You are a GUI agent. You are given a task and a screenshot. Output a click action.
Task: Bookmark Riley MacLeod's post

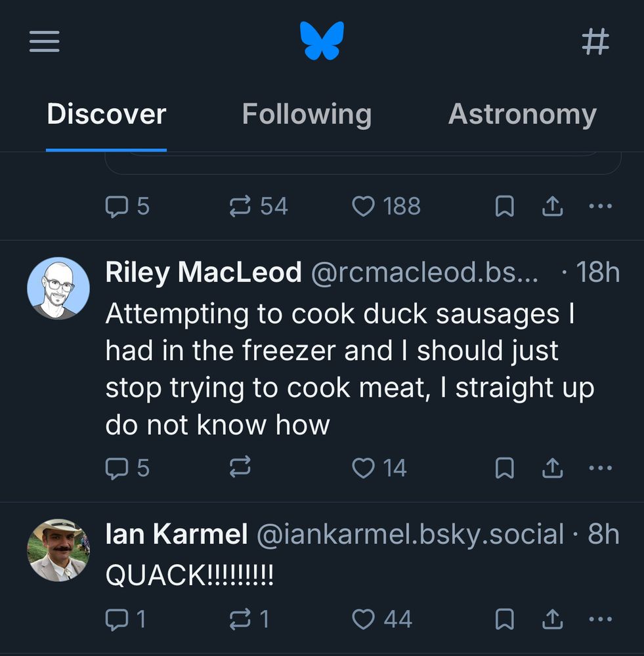pos(504,468)
